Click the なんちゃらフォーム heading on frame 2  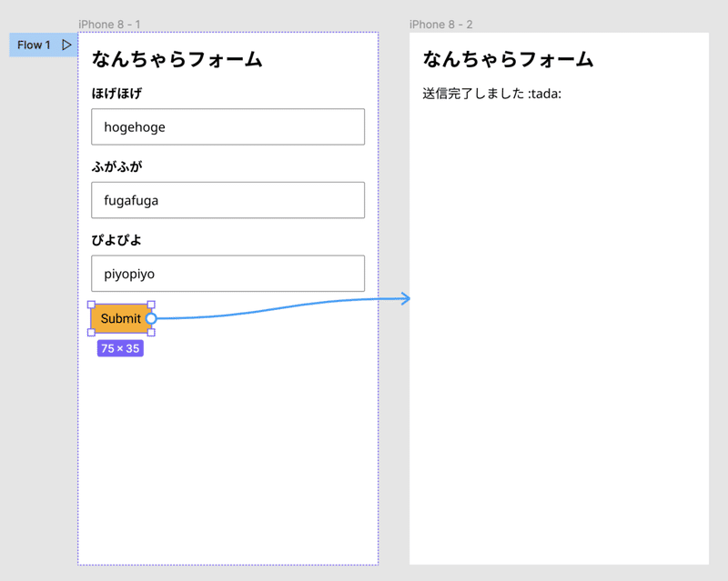507,58
